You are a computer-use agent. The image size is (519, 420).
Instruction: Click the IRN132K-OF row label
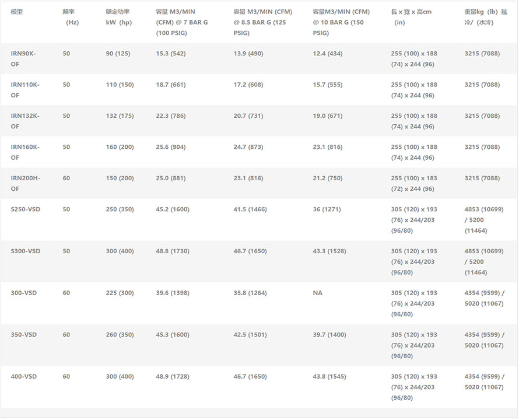coord(25,121)
